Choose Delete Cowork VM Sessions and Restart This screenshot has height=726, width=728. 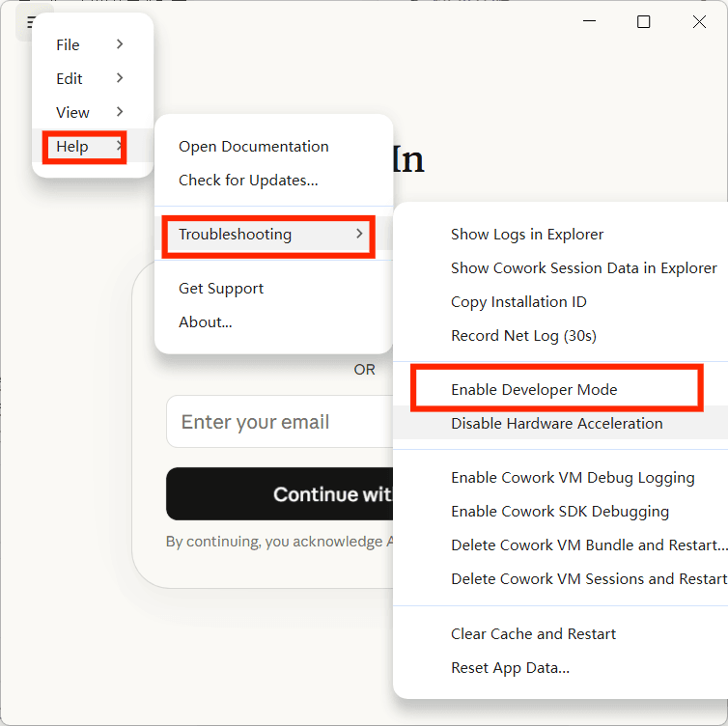[x=560, y=579]
